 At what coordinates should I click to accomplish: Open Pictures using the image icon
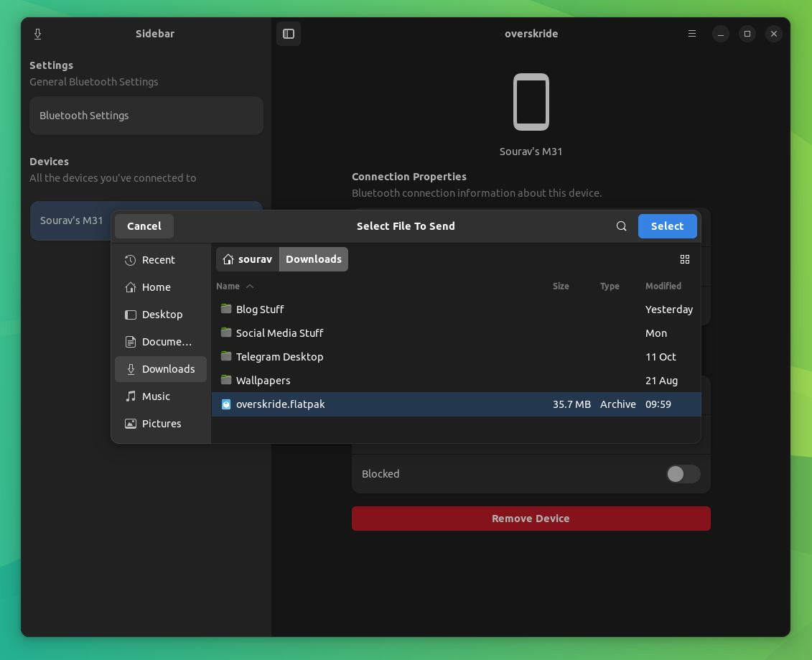[x=130, y=424]
